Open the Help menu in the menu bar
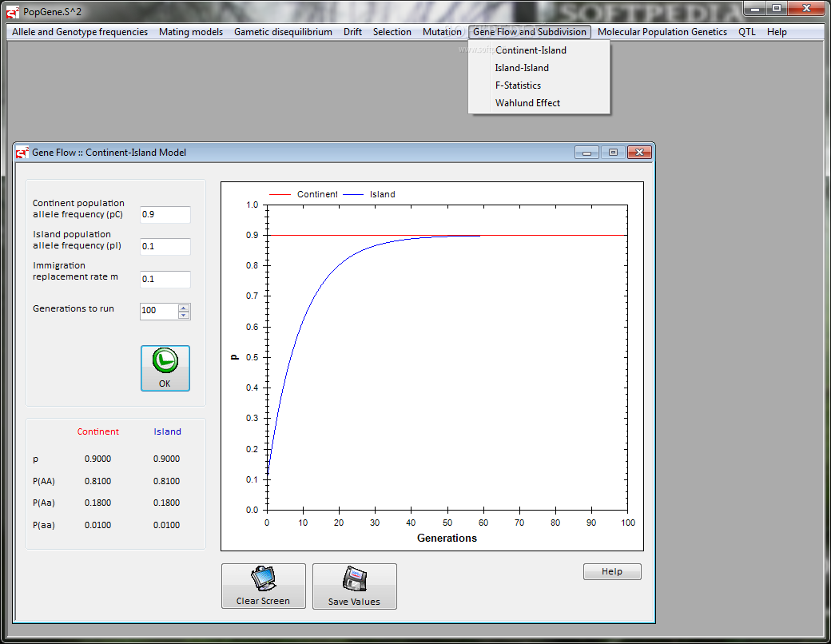 click(x=777, y=32)
